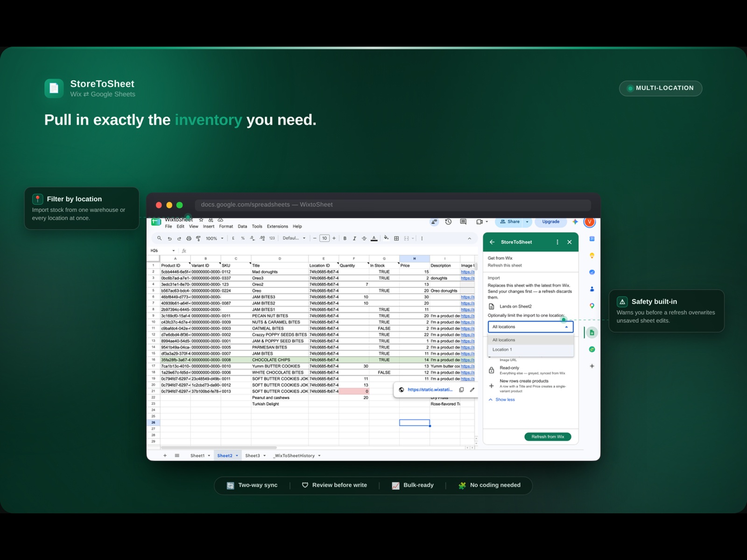The width and height of the screenshot is (747, 560).
Task: Open the comments icon
Action: click(463, 222)
